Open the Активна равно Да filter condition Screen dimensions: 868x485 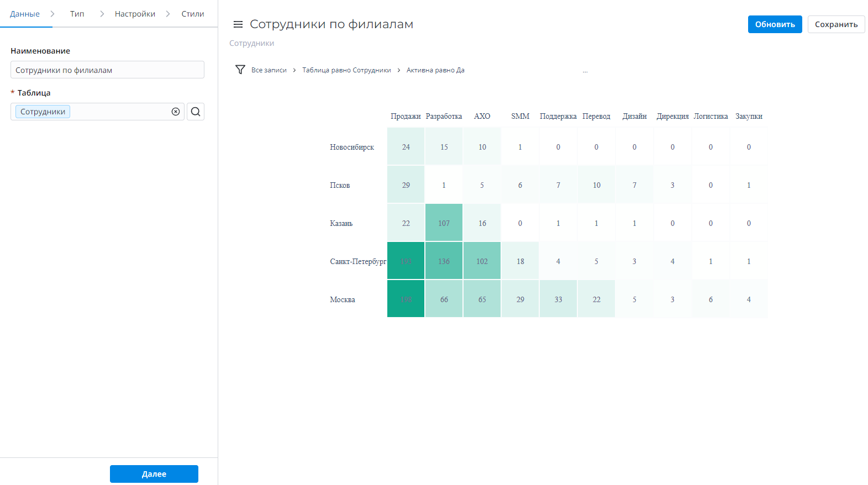[x=435, y=70]
